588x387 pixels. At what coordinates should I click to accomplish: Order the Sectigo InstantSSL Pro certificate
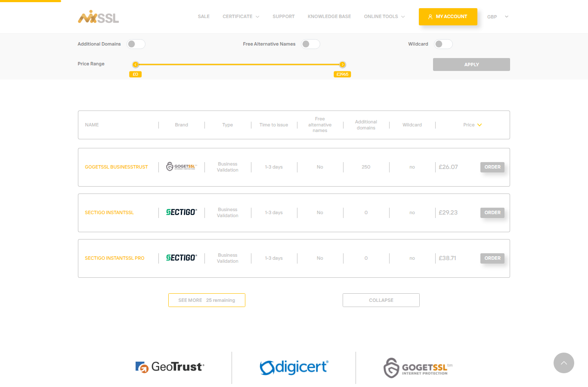[492, 258]
